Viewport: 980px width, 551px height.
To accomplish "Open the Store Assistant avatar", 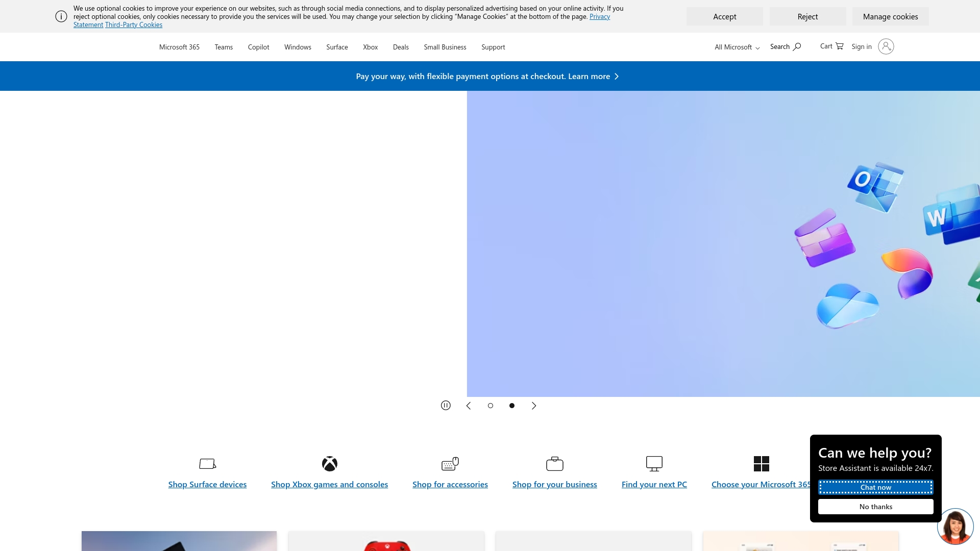I will click(x=955, y=526).
